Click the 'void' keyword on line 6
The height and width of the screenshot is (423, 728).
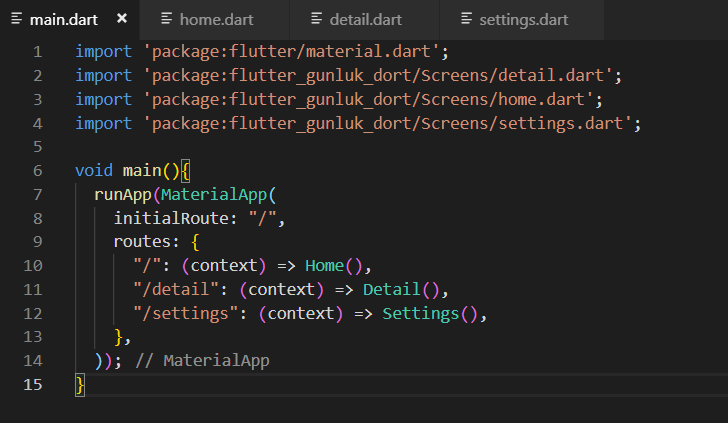click(x=94, y=171)
